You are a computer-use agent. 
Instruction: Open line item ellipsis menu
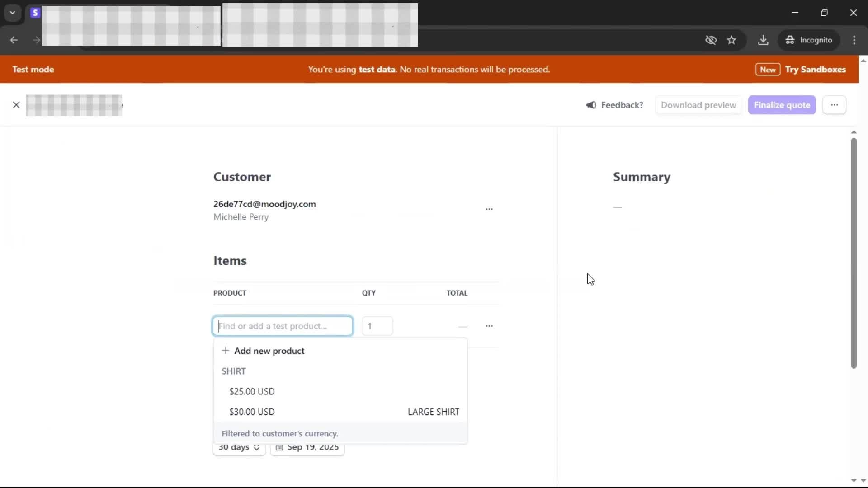point(489,326)
